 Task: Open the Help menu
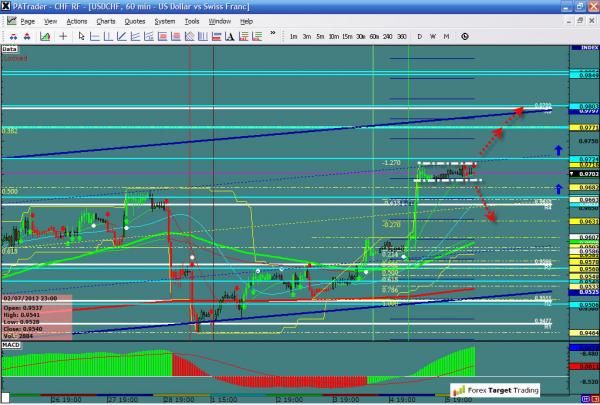click(x=246, y=21)
